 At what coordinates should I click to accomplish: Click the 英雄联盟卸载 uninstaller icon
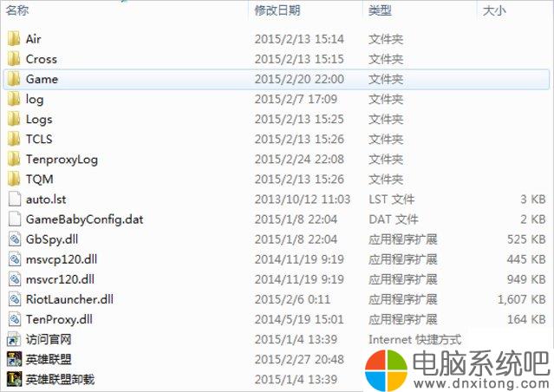[14, 379]
